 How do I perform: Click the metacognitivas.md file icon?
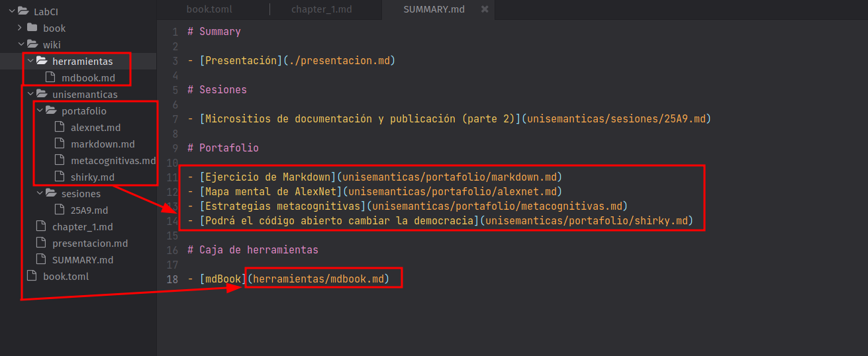pyautogui.click(x=59, y=160)
